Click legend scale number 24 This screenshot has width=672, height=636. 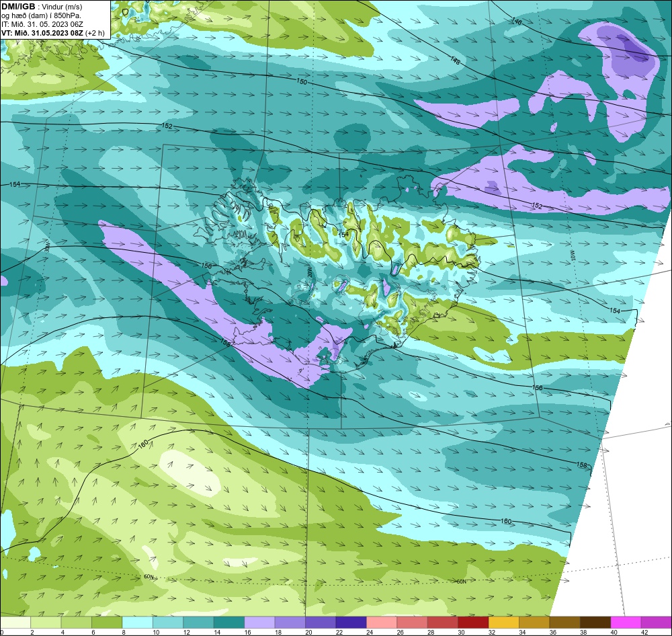[x=370, y=632]
